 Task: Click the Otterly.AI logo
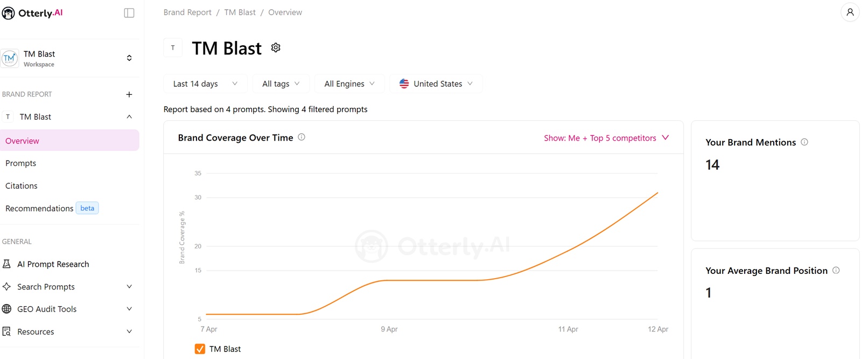pyautogui.click(x=32, y=13)
